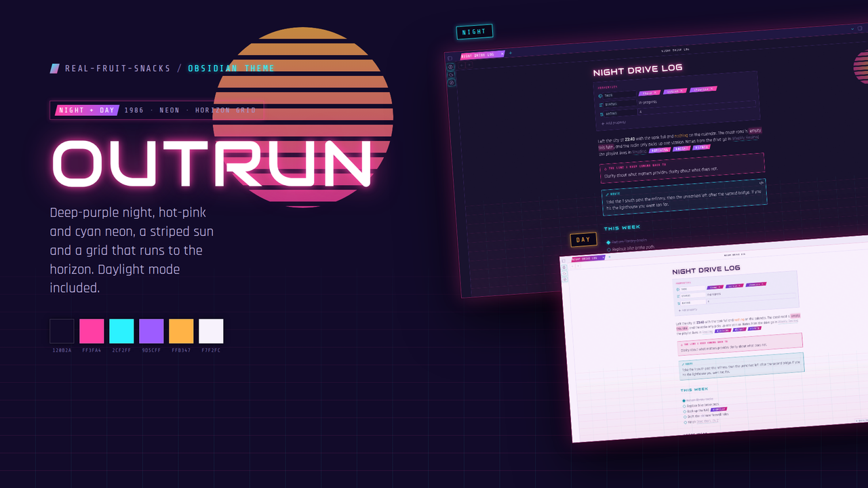The width and height of the screenshot is (868, 488).
Task: Open 'Reading' link in day window
Action: pos(707,332)
